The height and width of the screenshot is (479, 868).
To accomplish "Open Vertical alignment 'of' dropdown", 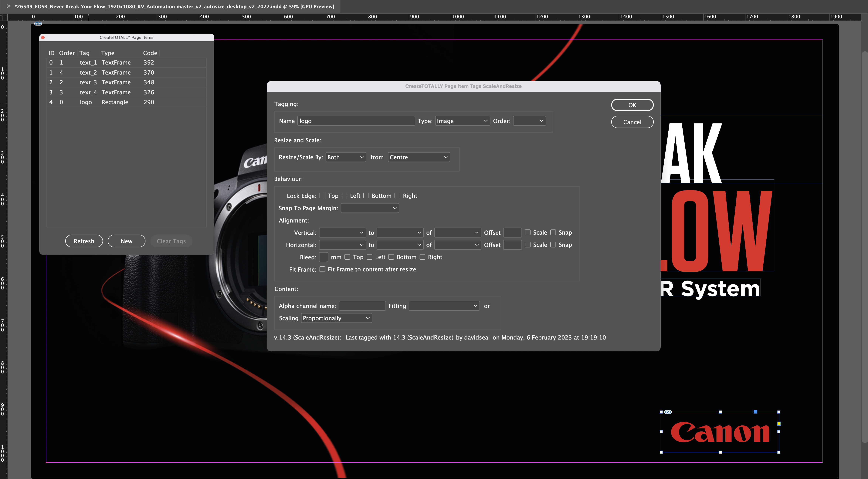I will coord(458,233).
